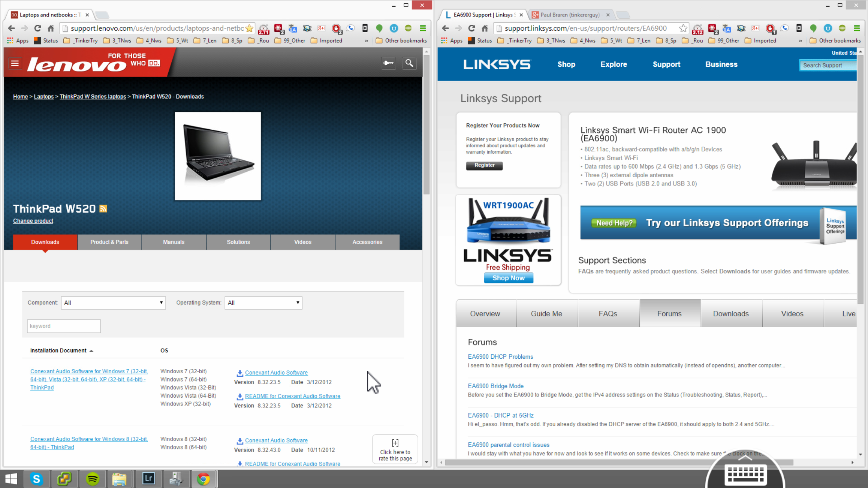Select the Manuals tab on Lenovo page
This screenshot has height=488, width=868.
click(174, 242)
